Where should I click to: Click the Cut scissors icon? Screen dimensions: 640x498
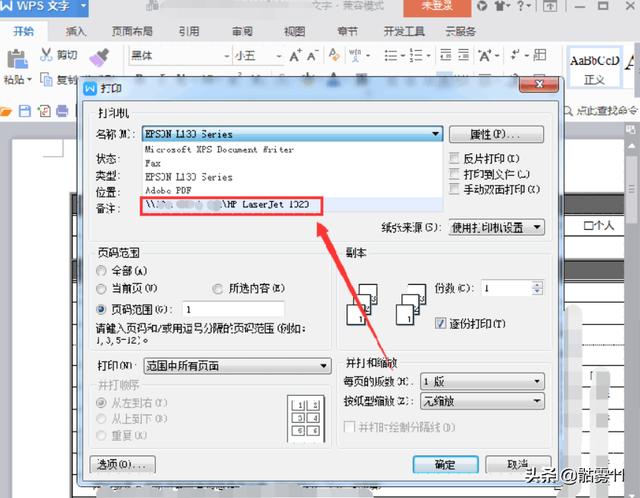tap(46, 54)
